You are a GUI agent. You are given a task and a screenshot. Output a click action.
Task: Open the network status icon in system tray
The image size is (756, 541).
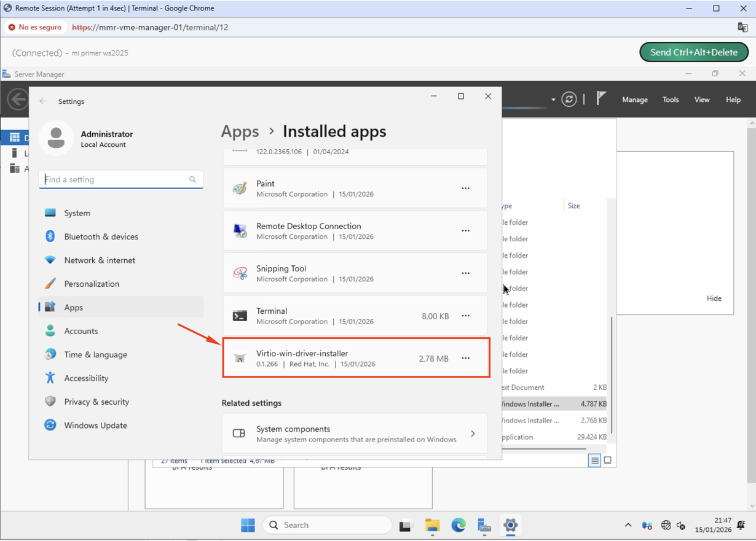click(666, 525)
